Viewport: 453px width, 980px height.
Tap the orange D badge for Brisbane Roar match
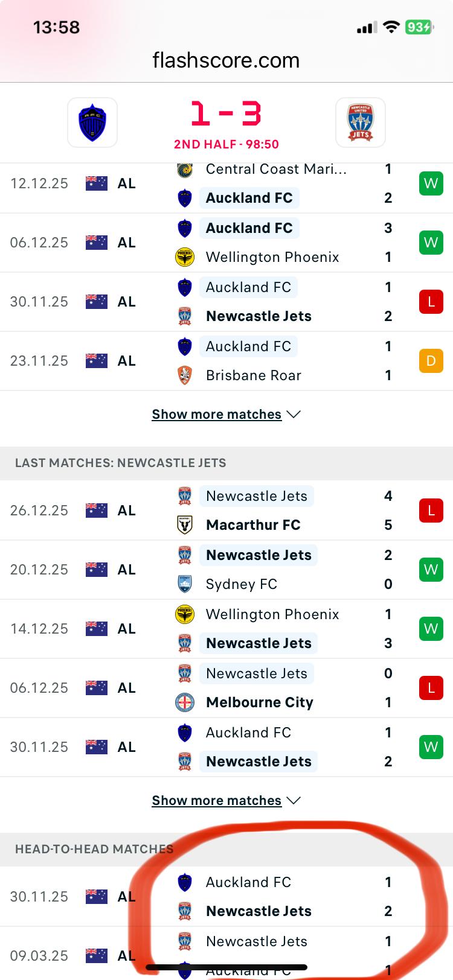(431, 361)
